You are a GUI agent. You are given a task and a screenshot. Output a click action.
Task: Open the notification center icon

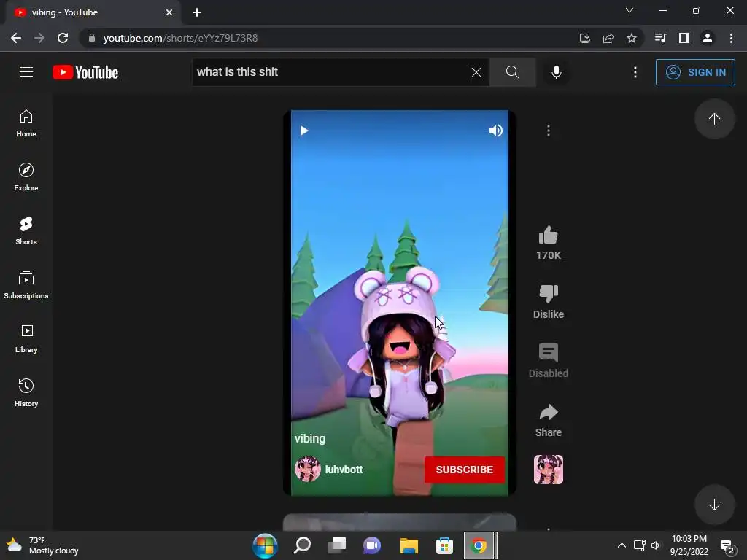point(727,546)
